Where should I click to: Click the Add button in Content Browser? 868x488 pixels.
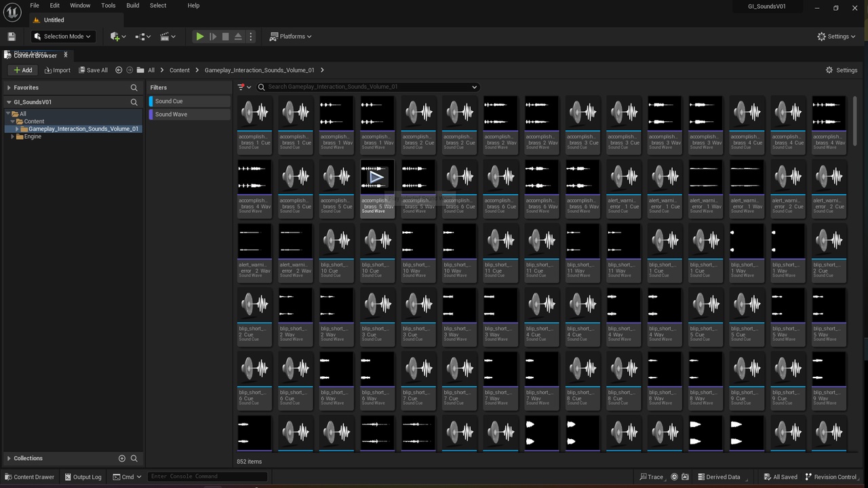(x=22, y=70)
